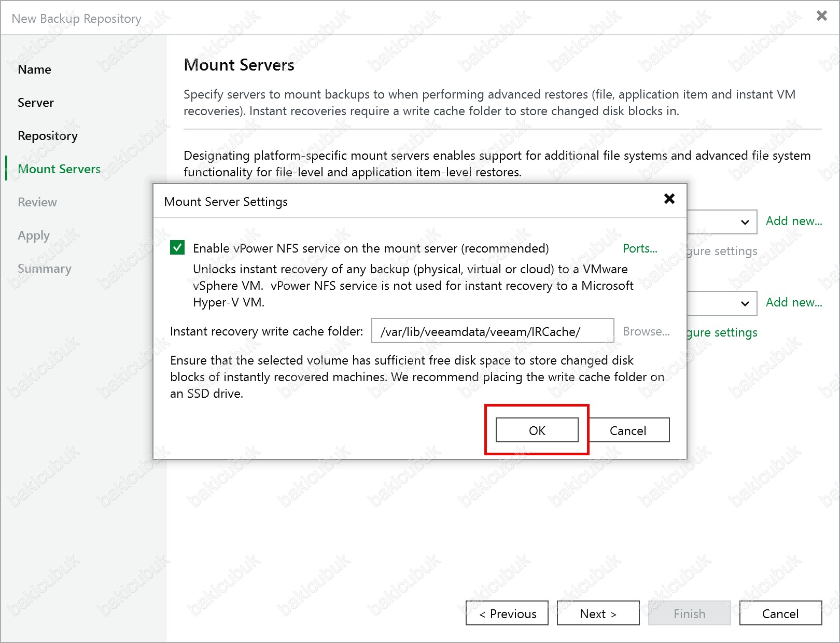Select the Mount Servers wizard step
Viewport: 840px width, 643px height.
click(x=59, y=169)
